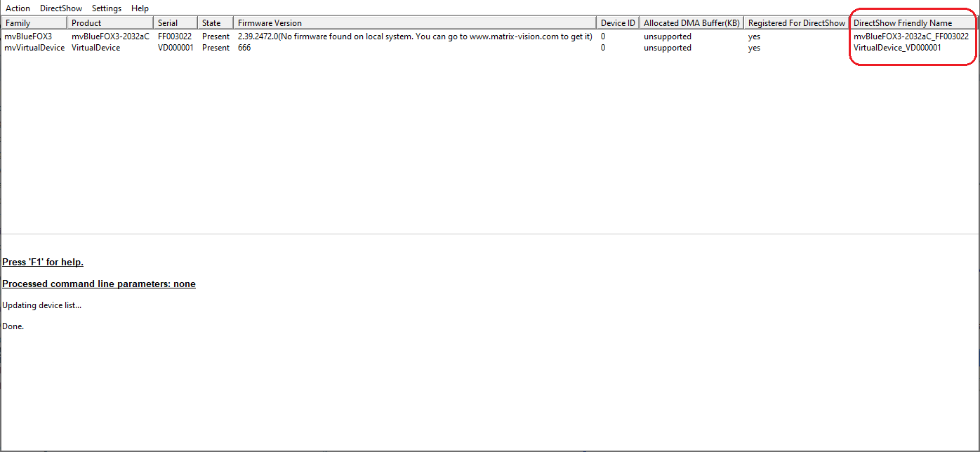Open the Action menu

tap(18, 8)
